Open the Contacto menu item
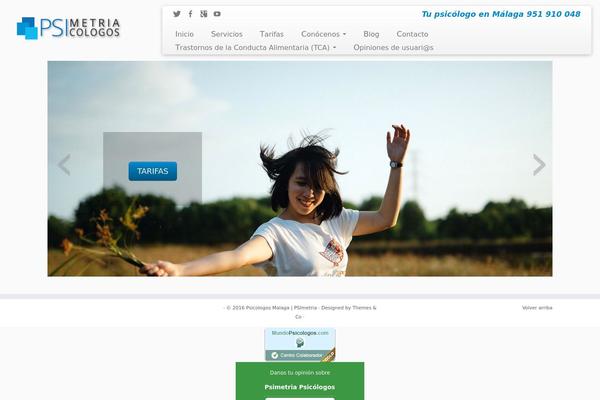Image resolution: width=600 pixels, height=400 pixels. click(412, 34)
